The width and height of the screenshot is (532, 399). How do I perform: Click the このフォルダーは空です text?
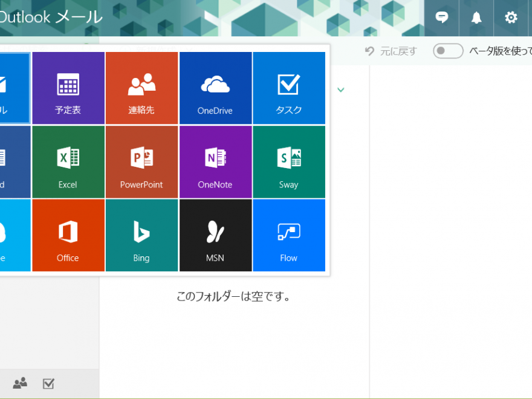(233, 297)
